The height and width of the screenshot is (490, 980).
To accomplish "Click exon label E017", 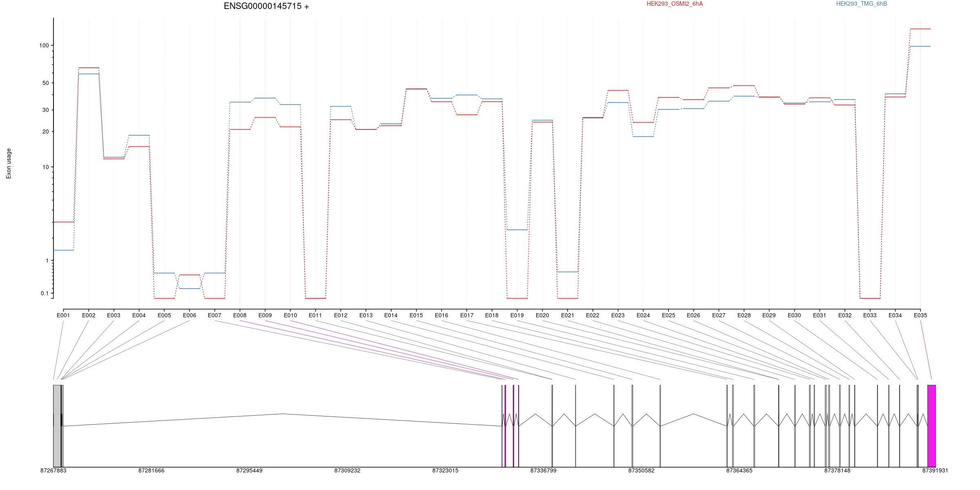I will click(x=467, y=315).
